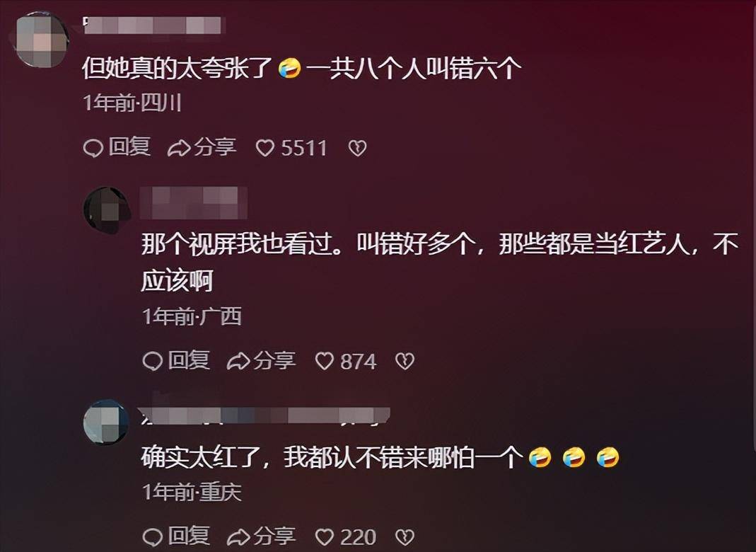Like the Chongqing reply with 220 likes
This screenshot has width=756, height=552.
pos(346,536)
